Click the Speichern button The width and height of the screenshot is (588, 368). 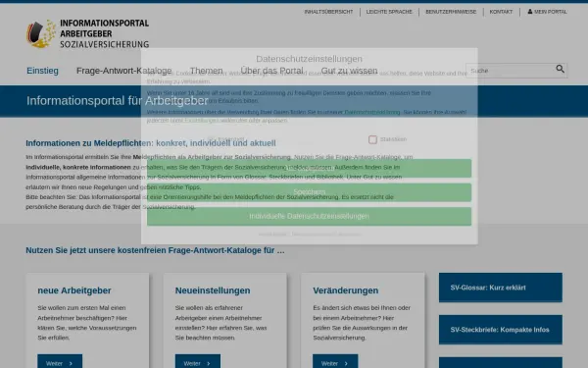(309, 192)
